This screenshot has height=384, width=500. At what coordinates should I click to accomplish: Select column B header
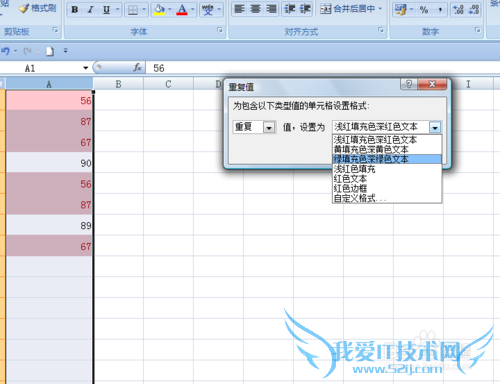(118, 84)
